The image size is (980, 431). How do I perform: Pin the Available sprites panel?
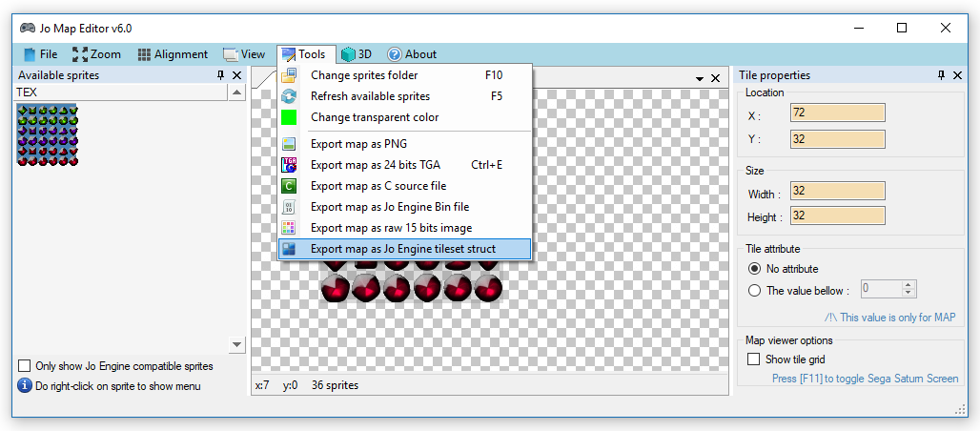(220, 75)
